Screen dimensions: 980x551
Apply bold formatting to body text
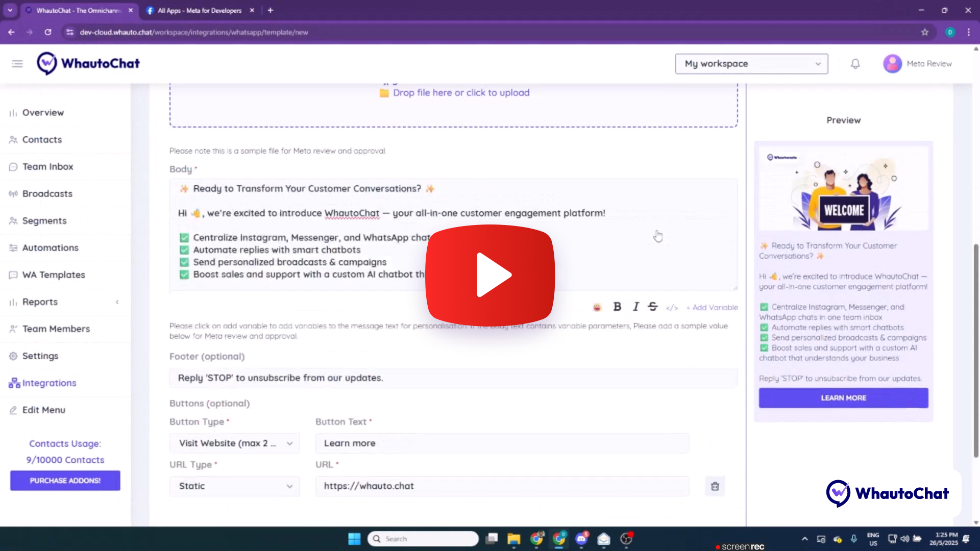click(617, 307)
